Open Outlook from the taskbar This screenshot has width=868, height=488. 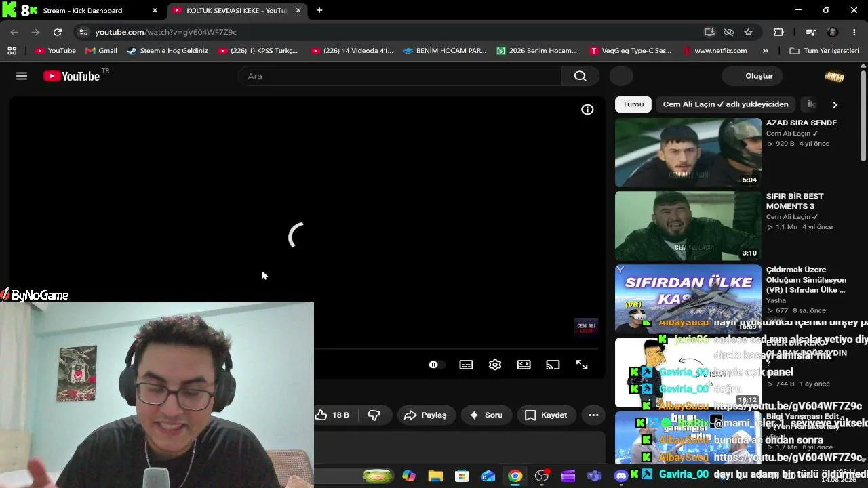(x=488, y=476)
